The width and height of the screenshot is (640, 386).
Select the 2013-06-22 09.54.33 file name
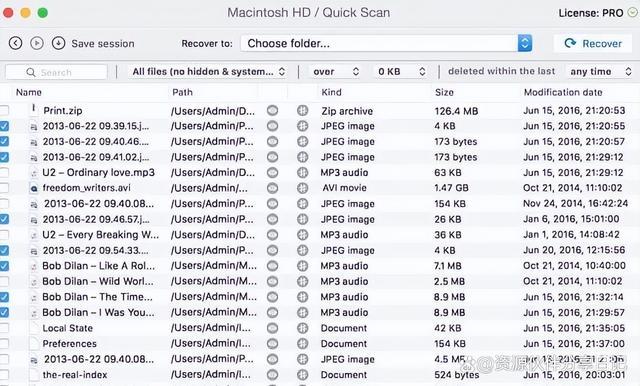[96, 250]
